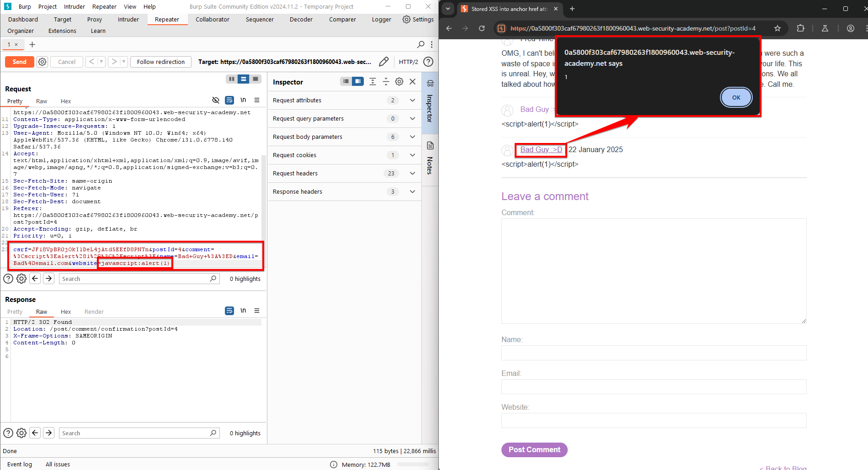
Task: Open the HTTP/2 help question mark
Action: point(428,62)
